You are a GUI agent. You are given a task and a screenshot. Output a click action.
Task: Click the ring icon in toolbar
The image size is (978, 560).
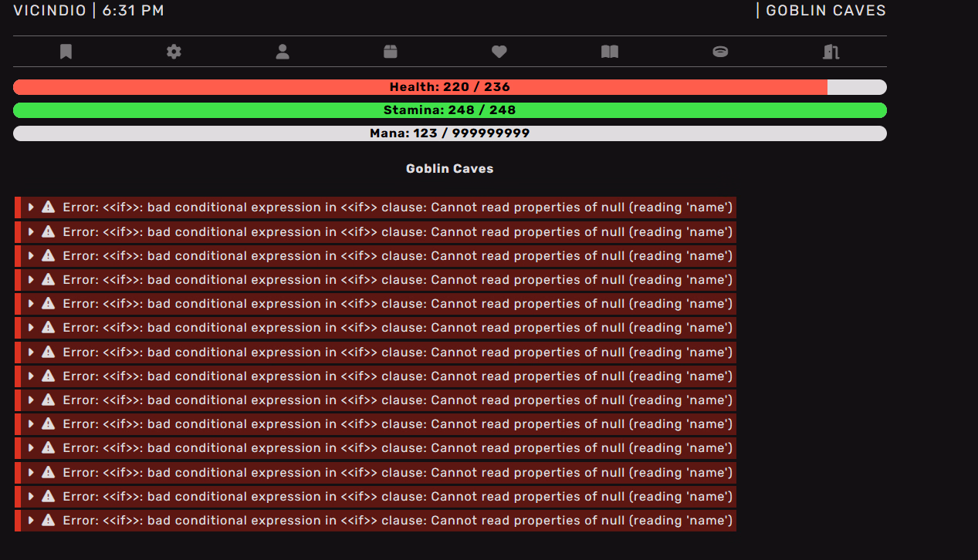pos(720,52)
